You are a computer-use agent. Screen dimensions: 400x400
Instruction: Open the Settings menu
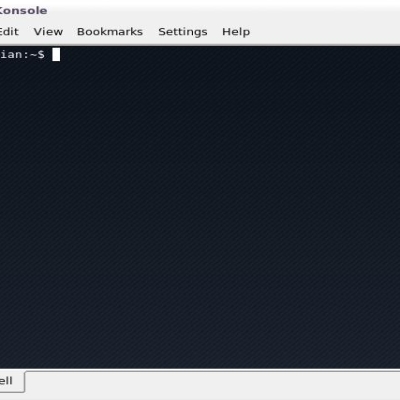tap(183, 32)
